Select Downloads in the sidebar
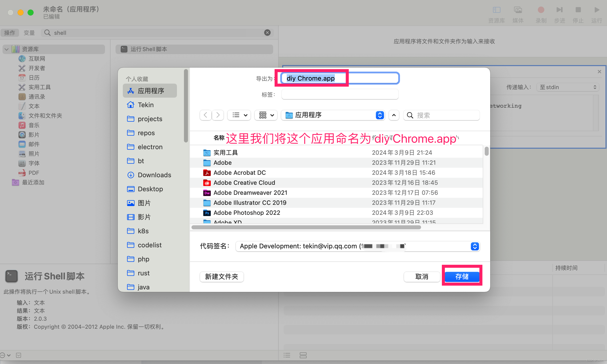This screenshot has height=364, width=607. (x=154, y=175)
